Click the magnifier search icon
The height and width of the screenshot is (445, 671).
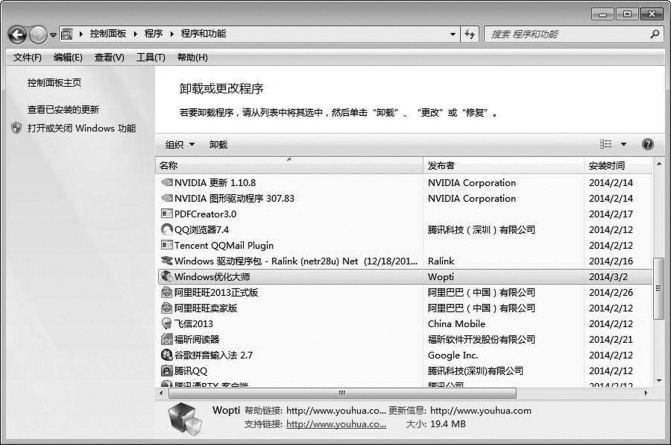(x=654, y=34)
